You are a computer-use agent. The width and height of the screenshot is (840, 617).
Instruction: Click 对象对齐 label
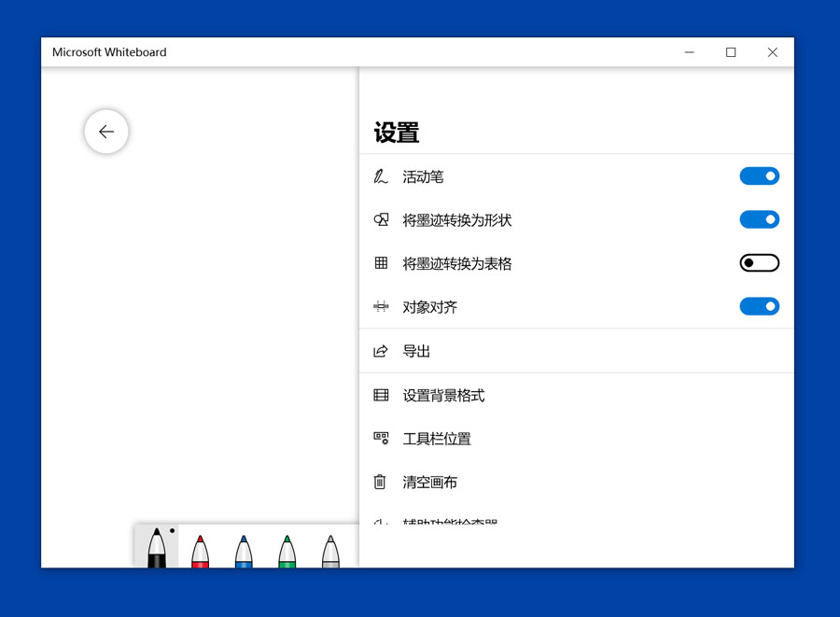(x=429, y=307)
